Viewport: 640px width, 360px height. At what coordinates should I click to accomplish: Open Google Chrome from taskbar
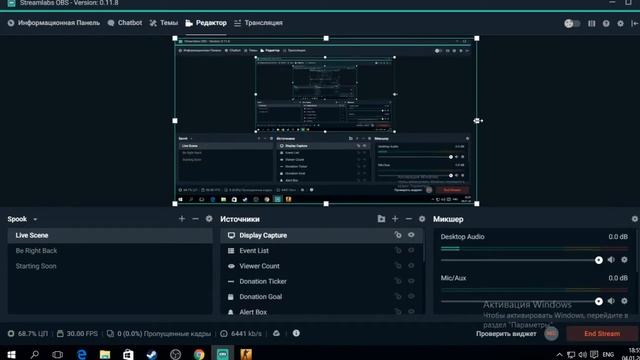tap(199, 354)
